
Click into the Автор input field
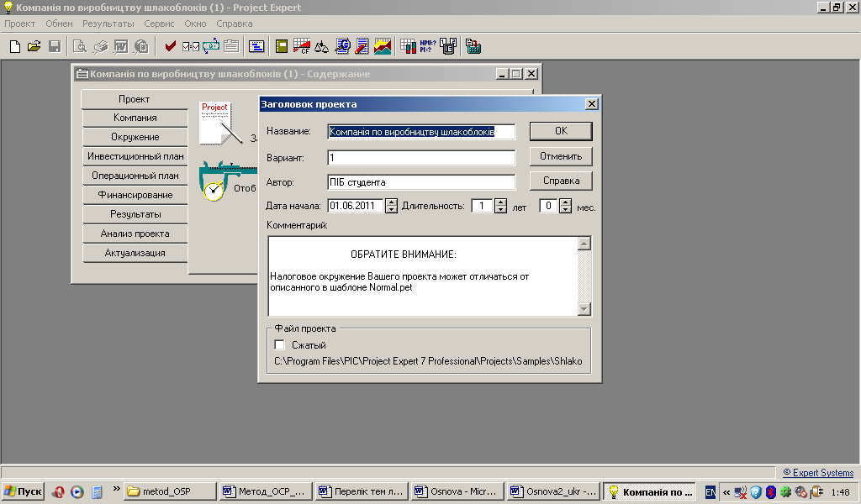pyautogui.click(x=421, y=182)
